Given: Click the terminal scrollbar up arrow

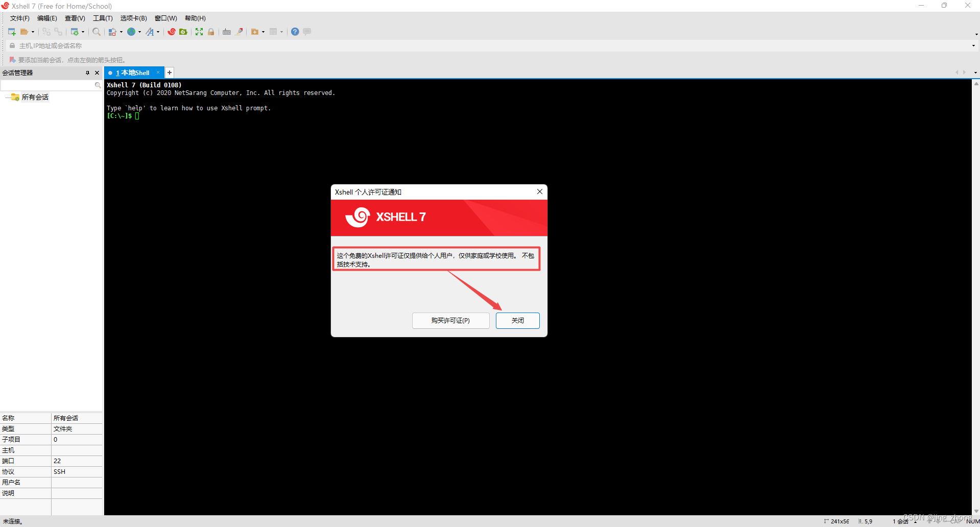Looking at the screenshot, I should click(976, 83).
